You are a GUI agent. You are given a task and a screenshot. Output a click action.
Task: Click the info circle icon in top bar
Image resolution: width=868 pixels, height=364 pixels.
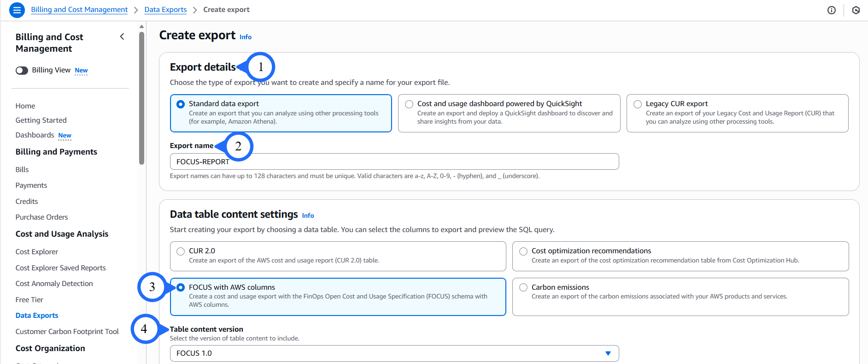pos(831,10)
